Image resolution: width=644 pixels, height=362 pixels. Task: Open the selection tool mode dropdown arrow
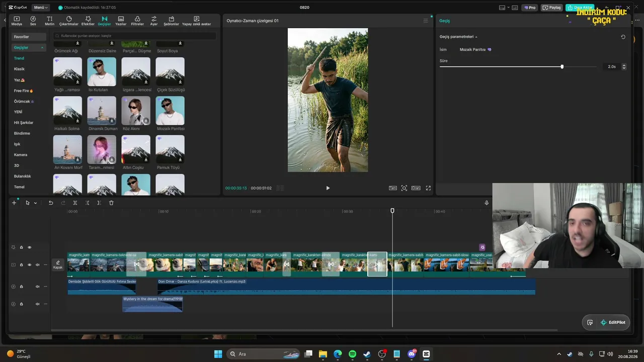click(35, 203)
